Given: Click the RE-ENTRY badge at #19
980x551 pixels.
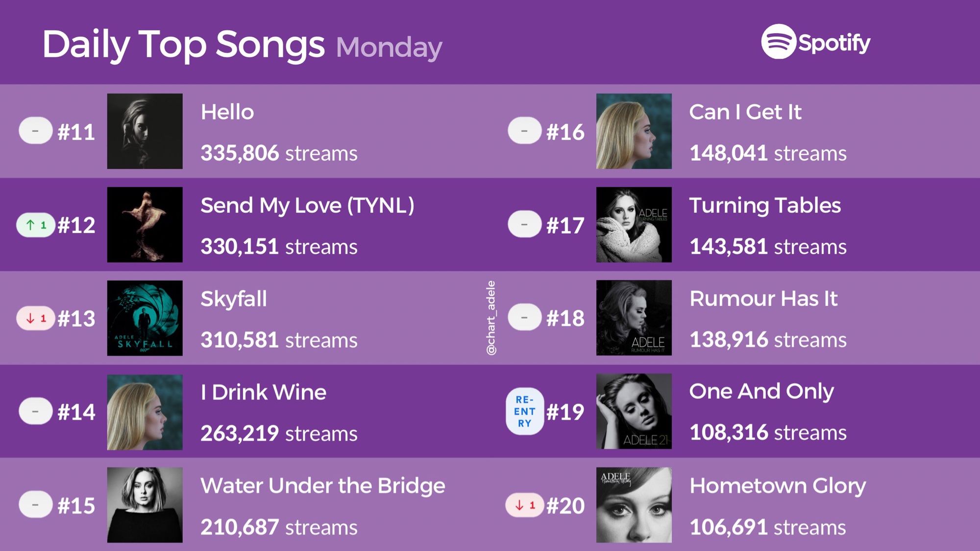Looking at the screenshot, I should coord(525,411).
